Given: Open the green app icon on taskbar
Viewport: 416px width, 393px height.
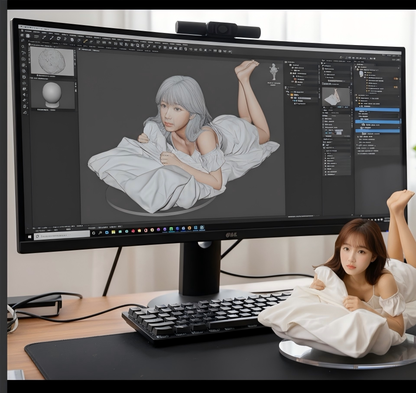Looking at the screenshot, I should click(171, 229).
